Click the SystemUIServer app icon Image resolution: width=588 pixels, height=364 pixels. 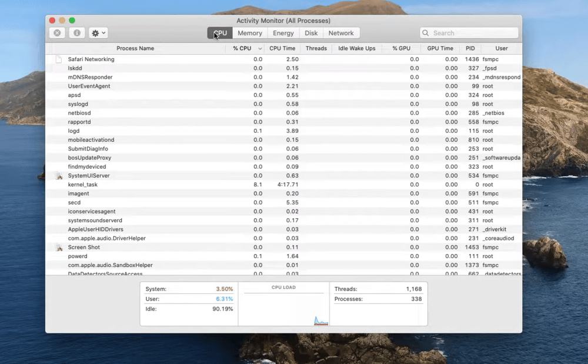[x=58, y=175]
